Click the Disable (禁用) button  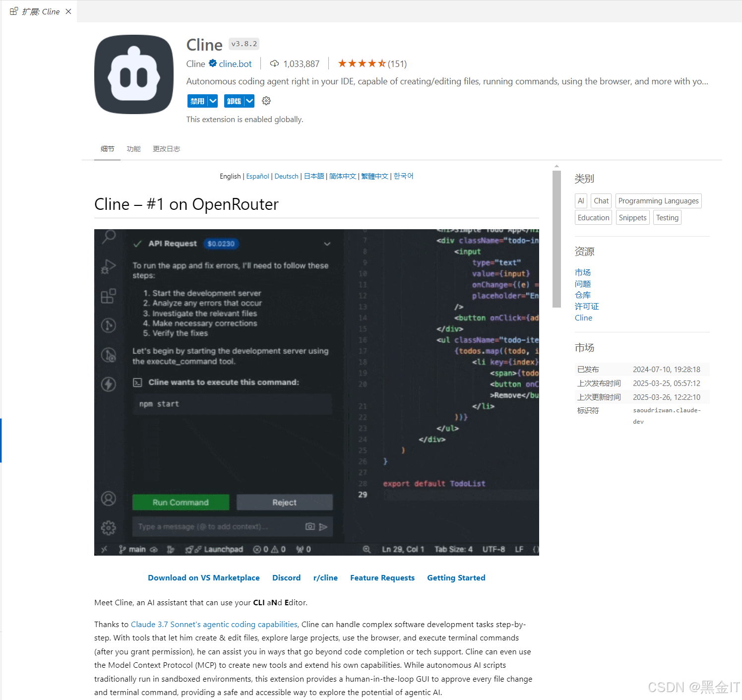point(197,101)
